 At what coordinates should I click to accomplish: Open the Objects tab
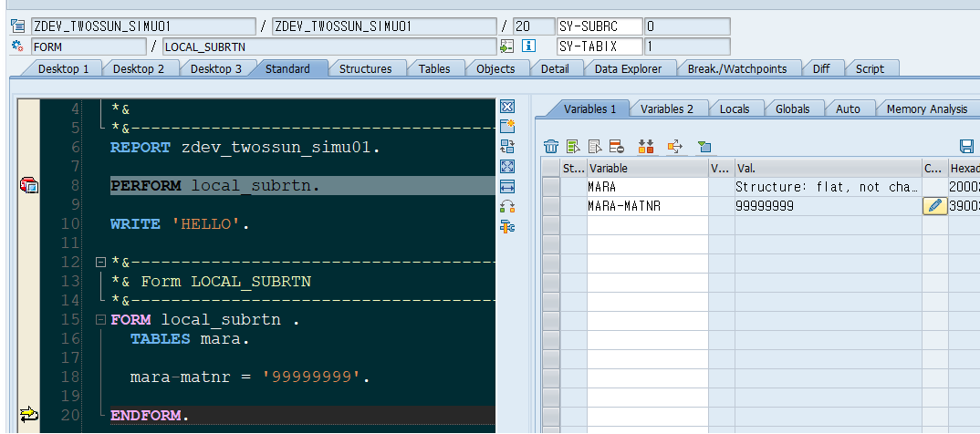click(x=495, y=68)
